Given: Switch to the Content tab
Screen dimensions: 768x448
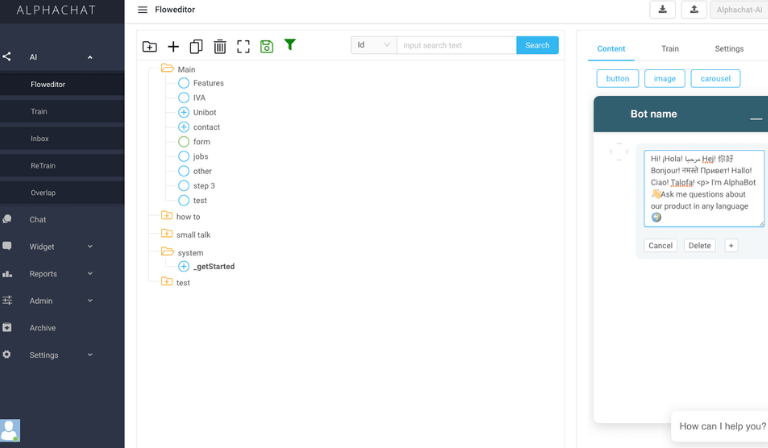Looking at the screenshot, I should pos(611,48).
